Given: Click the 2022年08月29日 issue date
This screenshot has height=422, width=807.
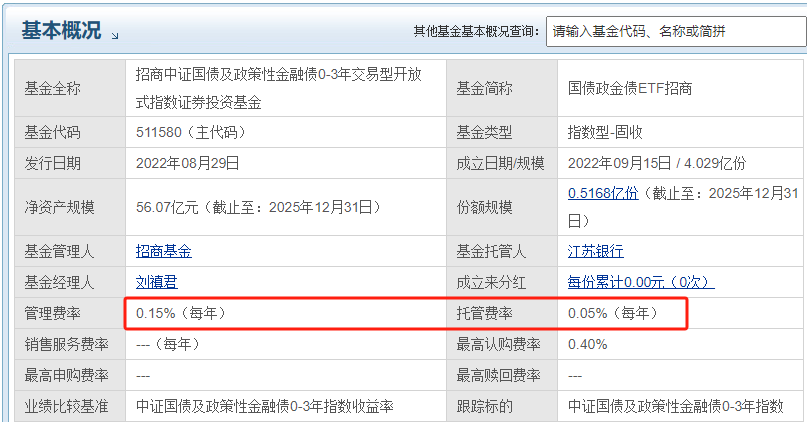Looking at the screenshot, I should (x=188, y=162).
